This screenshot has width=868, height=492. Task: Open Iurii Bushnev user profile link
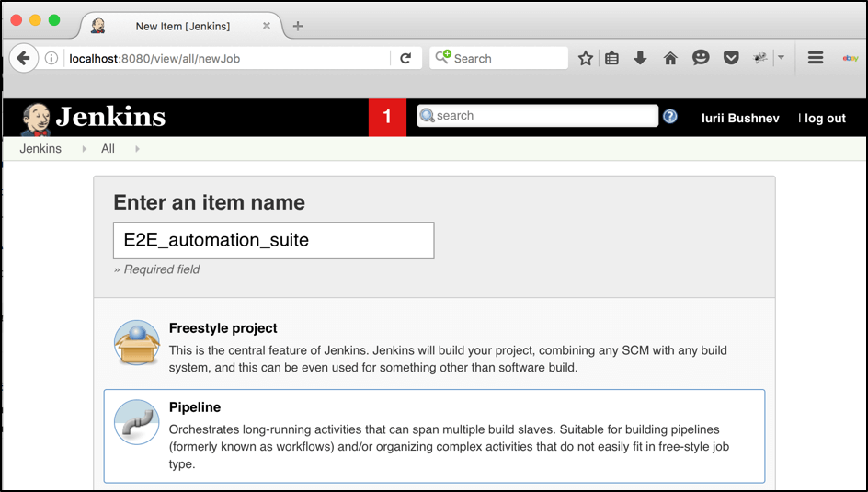[740, 118]
